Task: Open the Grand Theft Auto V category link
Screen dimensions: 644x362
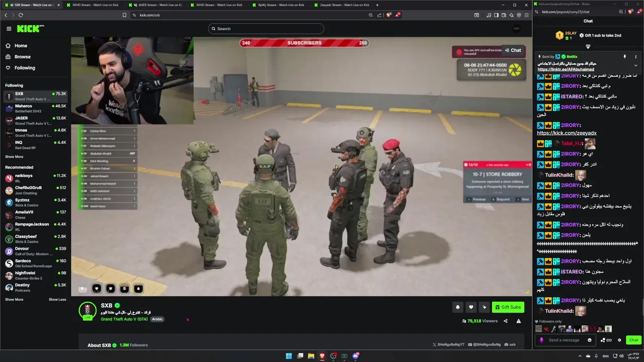Action: [x=124, y=319]
